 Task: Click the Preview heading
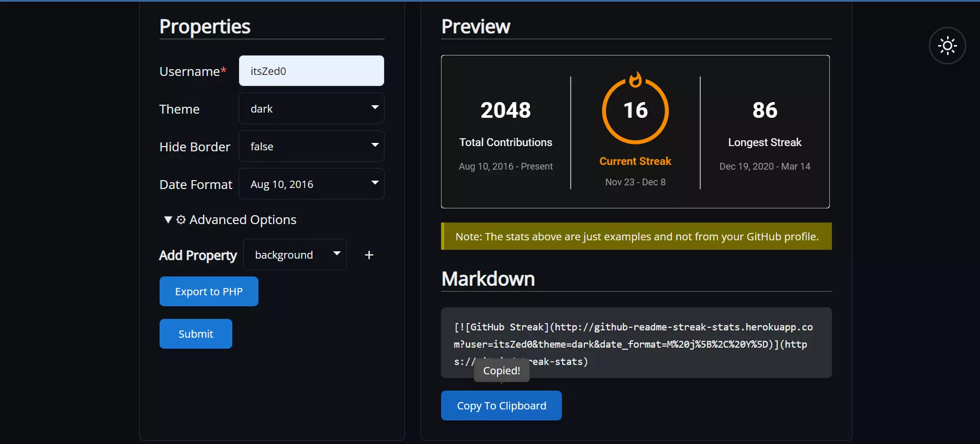click(x=476, y=27)
